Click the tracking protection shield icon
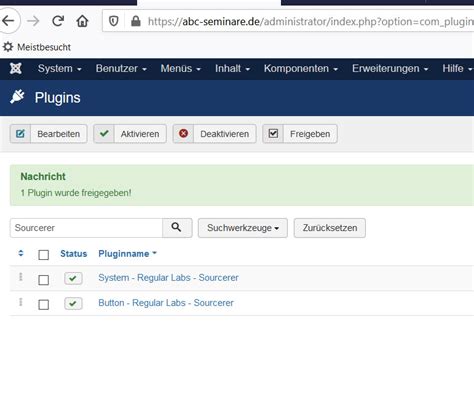Viewport: 474px width, 419px height. pos(114,21)
